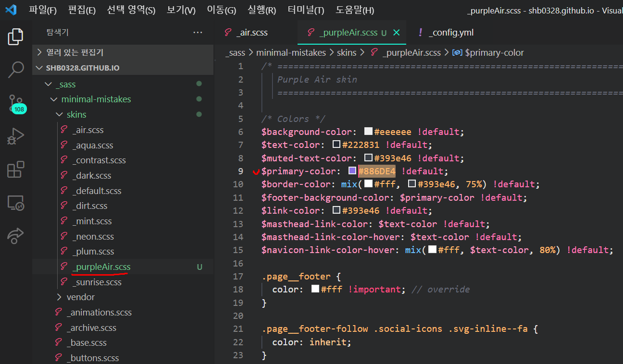The image size is (623, 364).
Task: Click '.page__footer-follow' selector on line 21
Action: pos(315,328)
